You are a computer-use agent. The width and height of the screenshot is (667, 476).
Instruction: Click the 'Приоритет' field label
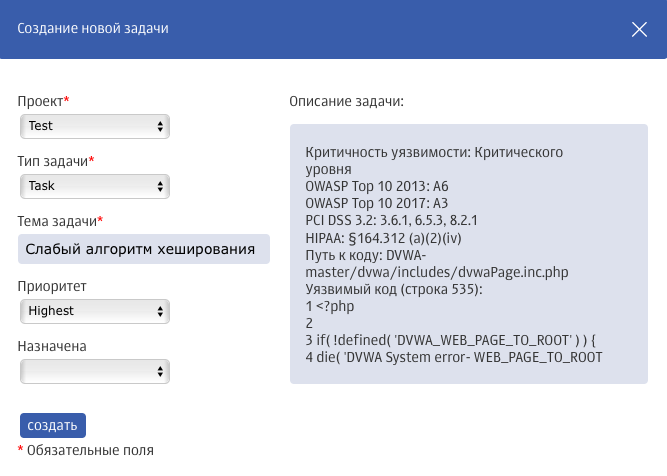pyautogui.click(x=52, y=286)
